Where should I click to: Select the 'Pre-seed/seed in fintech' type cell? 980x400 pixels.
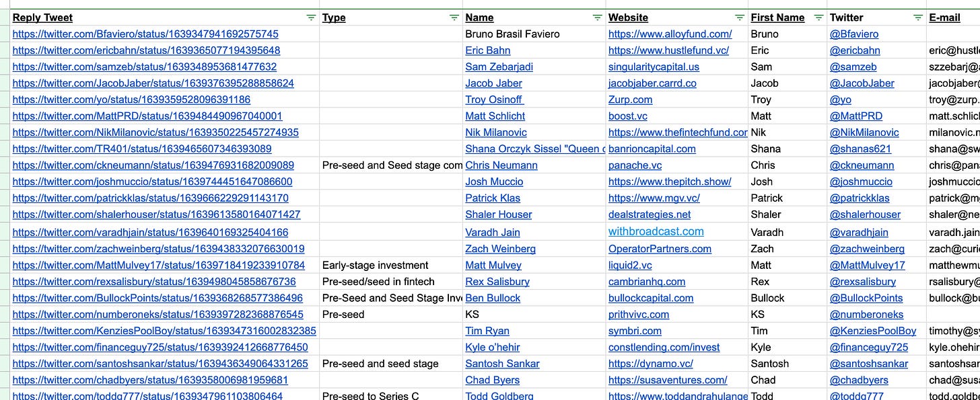point(391,282)
